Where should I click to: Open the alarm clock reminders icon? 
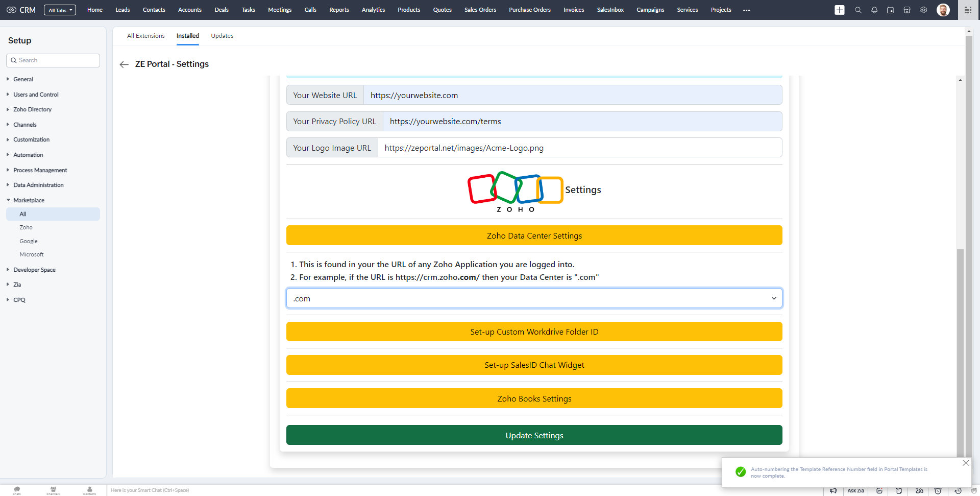click(938, 491)
